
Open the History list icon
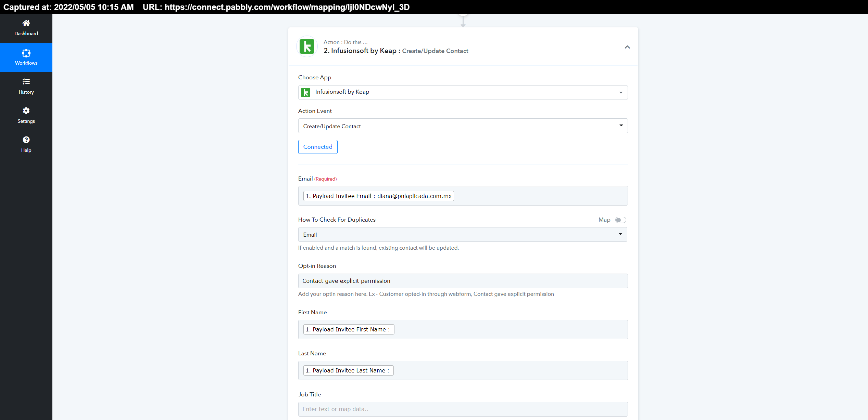pos(26,82)
